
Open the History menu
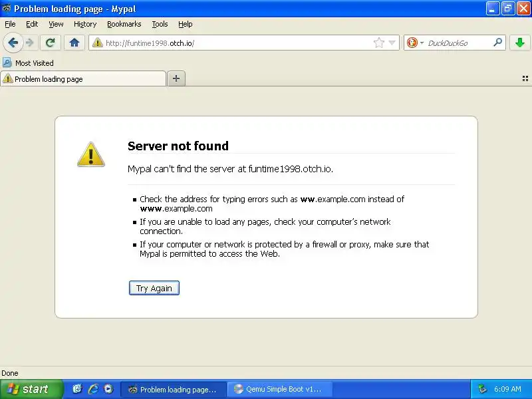tap(85, 24)
